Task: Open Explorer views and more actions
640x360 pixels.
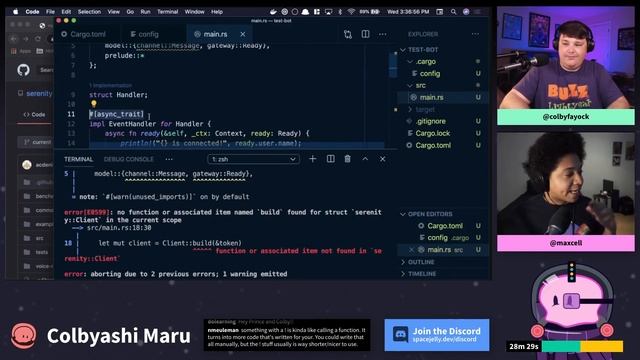Action: coord(475,34)
